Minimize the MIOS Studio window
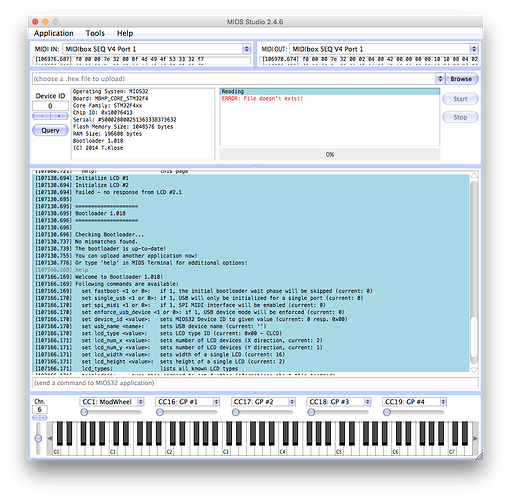 (45, 22)
